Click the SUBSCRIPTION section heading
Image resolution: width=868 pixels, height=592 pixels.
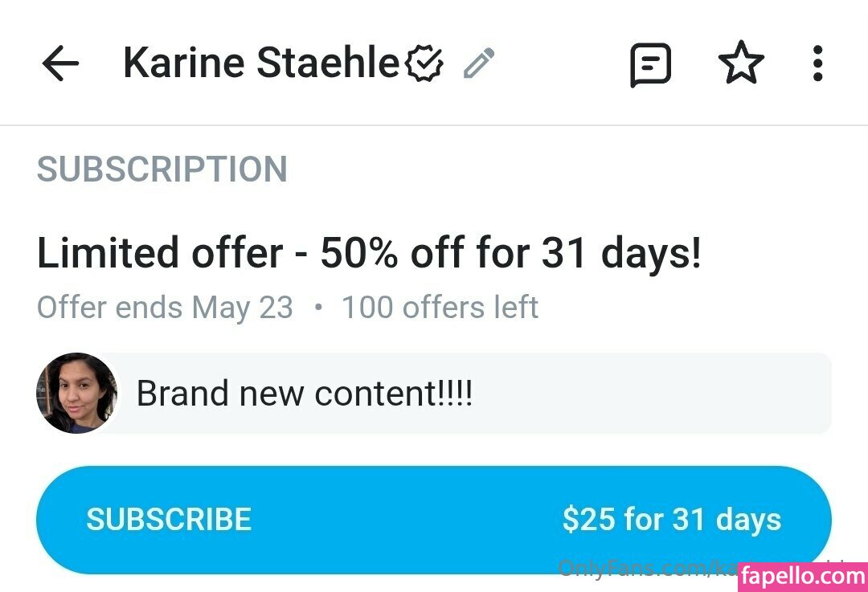click(162, 169)
